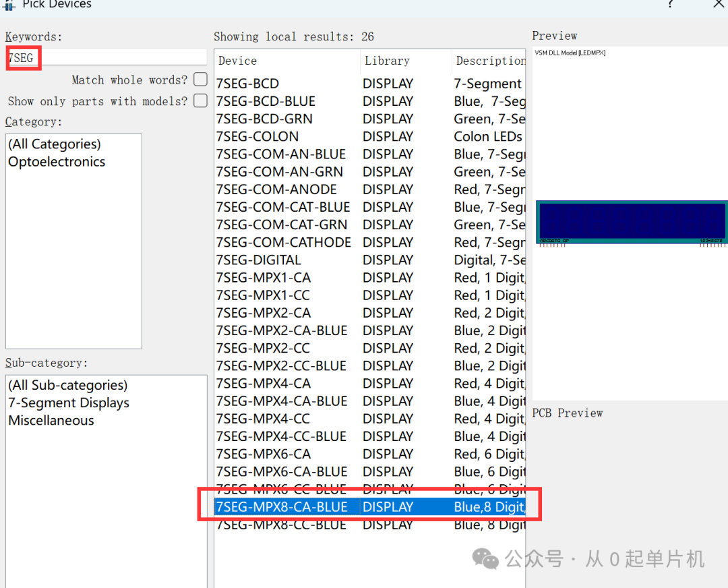Select the 7SEG-COM-ANODE device
The height and width of the screenshot is (588, 728).
[x=369, y=189]
